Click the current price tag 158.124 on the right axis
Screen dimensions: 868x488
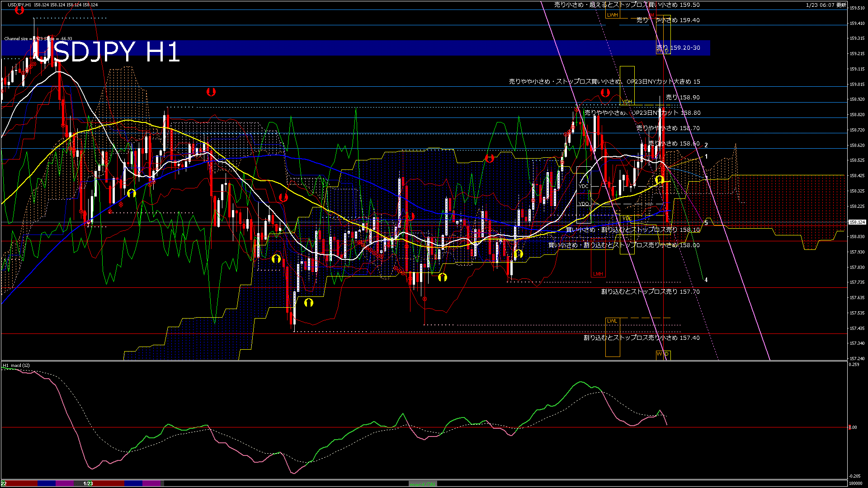tap(857, 222)
